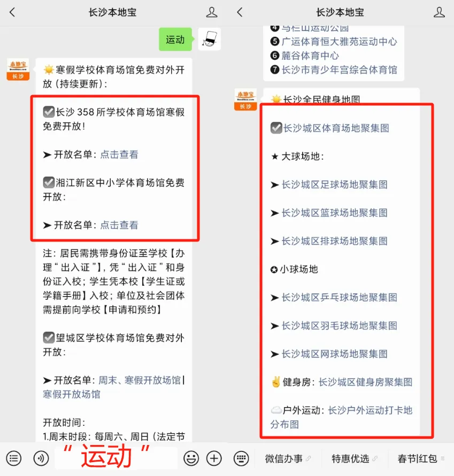The image size is (454, 476).
Task: Open the emoji picker smiley icon
Action: pyautogui.click(x=191, y=458)
